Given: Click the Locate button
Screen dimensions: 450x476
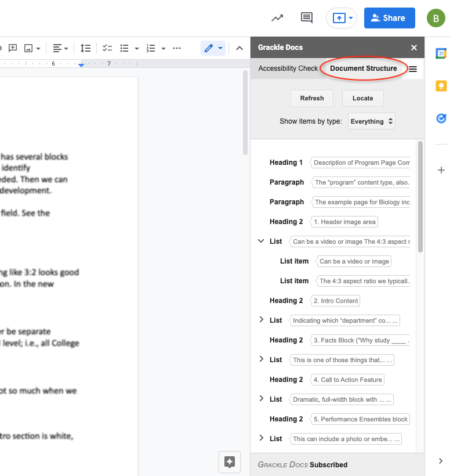Looking at the screenshot, I should (362, 98).
